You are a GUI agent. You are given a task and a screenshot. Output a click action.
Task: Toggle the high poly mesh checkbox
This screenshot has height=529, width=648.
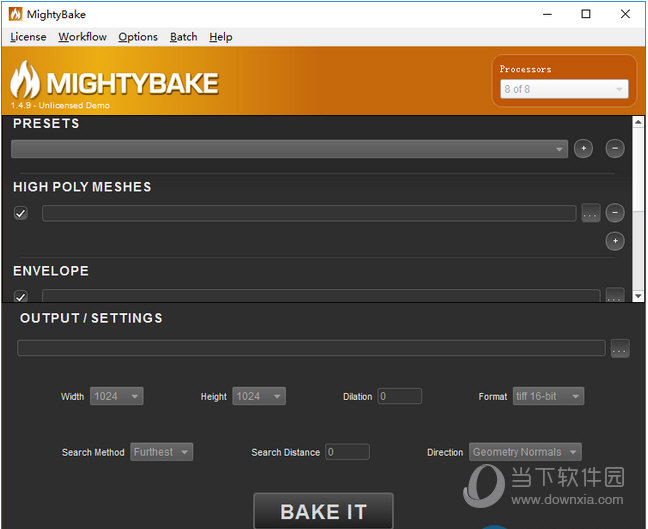tap(21, 213)
